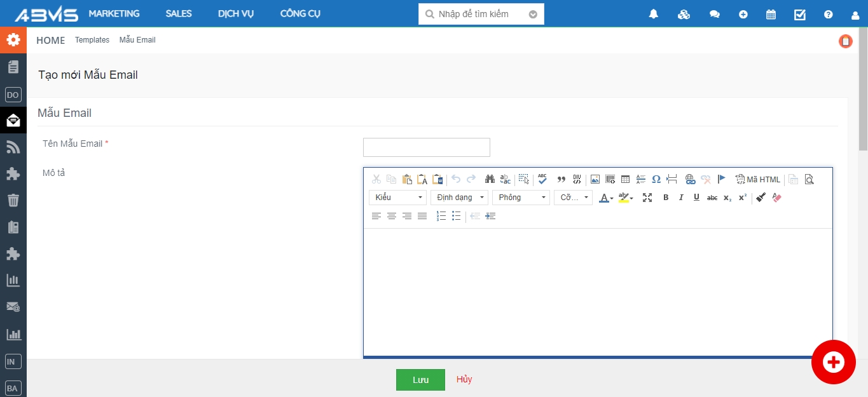868x397 pixels.
Task: Click header plus circle quick-create icon
Action: [x=743, y=14]
